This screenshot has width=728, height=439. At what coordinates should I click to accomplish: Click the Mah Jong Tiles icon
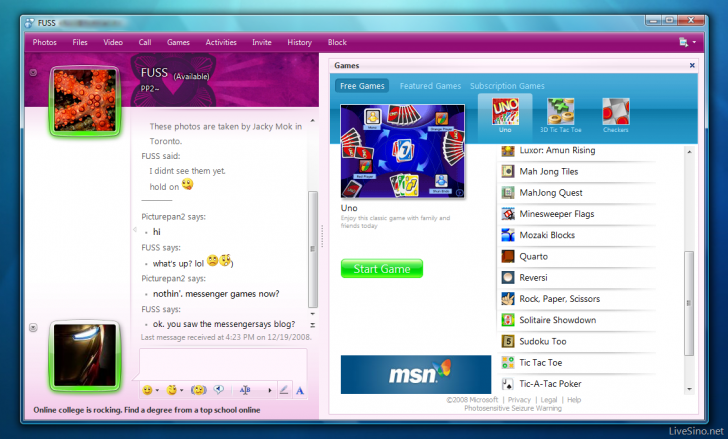point(508,172)
